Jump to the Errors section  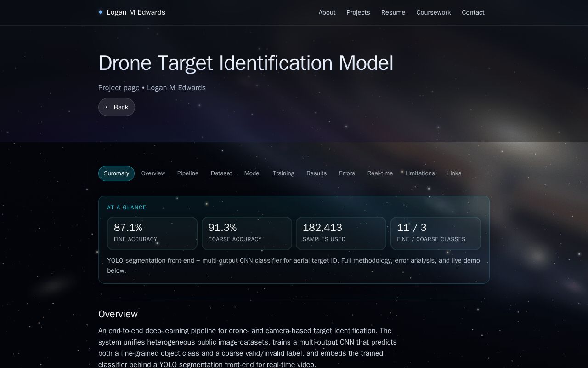(x=347, y=173)
